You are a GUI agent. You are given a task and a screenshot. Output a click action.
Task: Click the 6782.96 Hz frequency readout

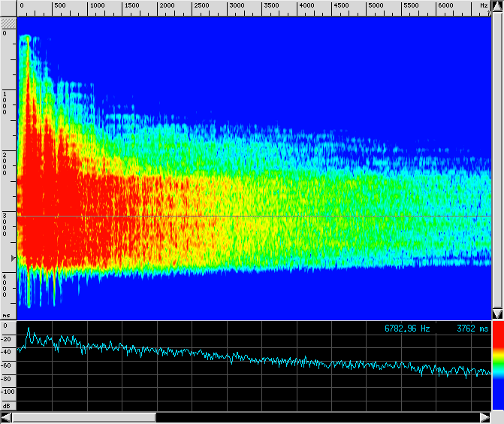pos(406,329)
